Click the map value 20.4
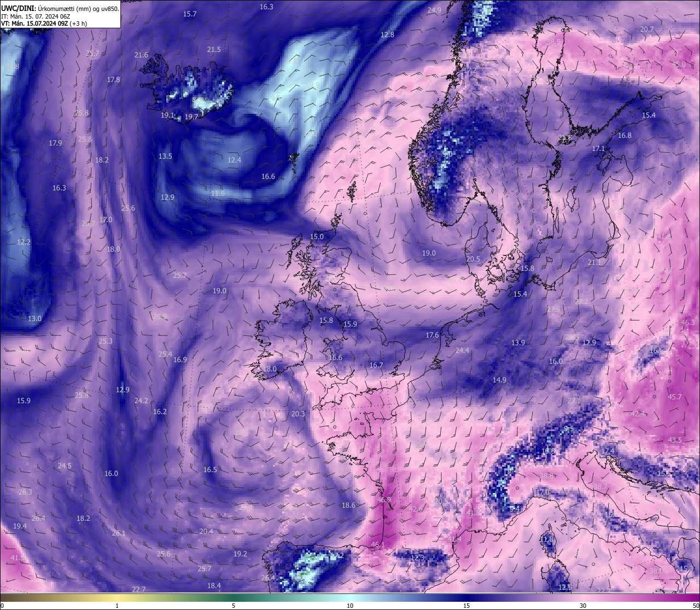 click(x=206, y=531)
